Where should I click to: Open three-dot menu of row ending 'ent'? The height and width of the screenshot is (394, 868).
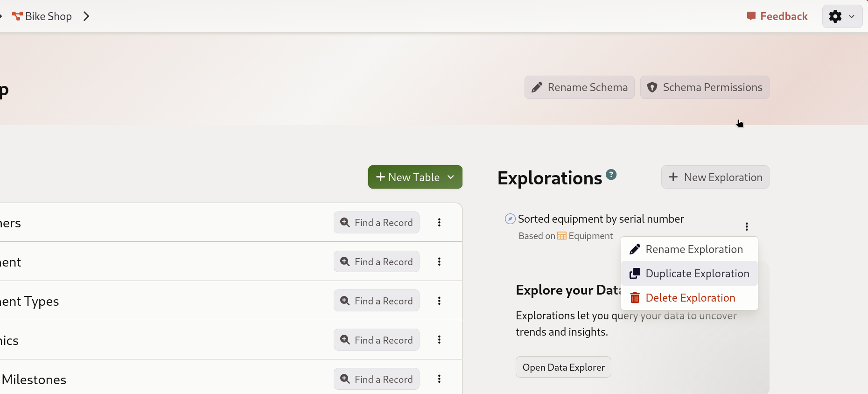coord(439,262)
